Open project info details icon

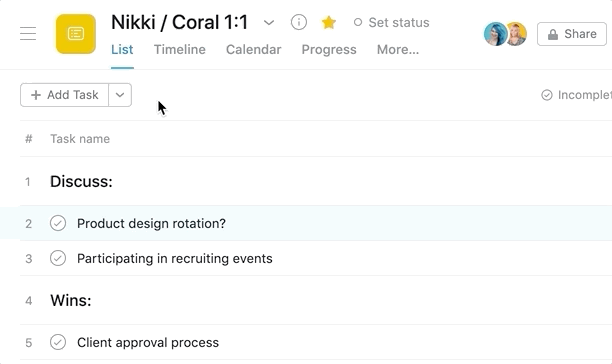[x=299, y=22]
